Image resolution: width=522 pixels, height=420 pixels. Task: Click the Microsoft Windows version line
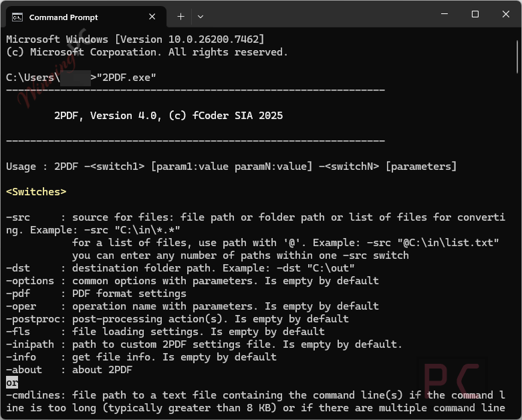135,39
